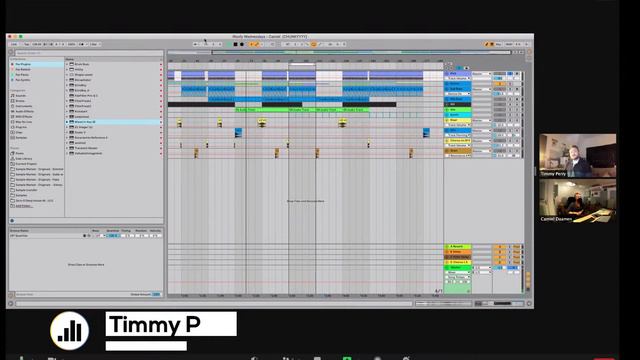Open the Drums category in browser
Viewport: 640px width, 360px height.
point(20,101)
